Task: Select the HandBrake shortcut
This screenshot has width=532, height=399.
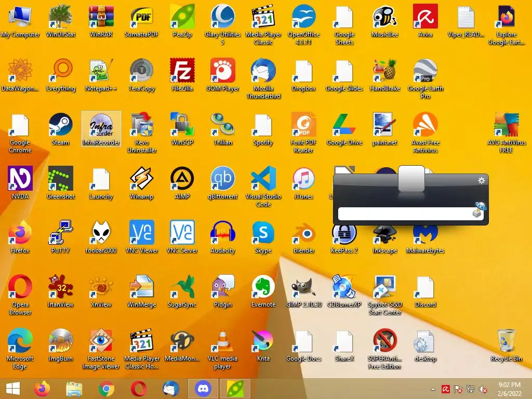Action: point(385,75)
